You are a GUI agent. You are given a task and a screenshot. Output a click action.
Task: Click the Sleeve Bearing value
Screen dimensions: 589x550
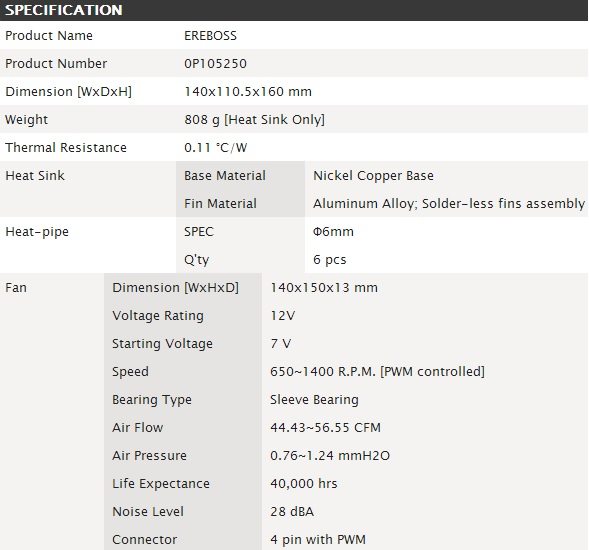(314, 400)
